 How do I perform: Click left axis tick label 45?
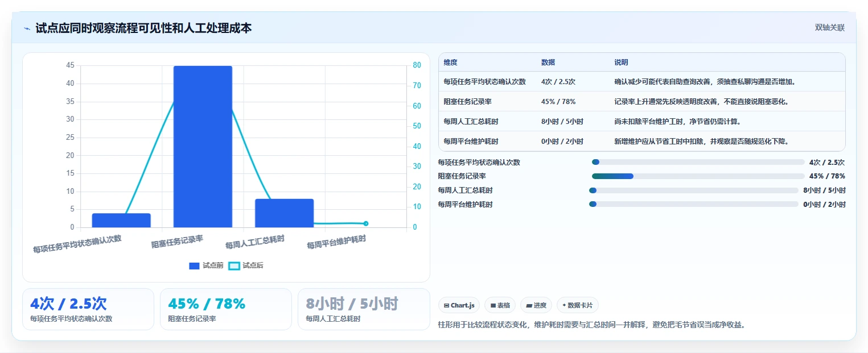[x=70, y=65]
